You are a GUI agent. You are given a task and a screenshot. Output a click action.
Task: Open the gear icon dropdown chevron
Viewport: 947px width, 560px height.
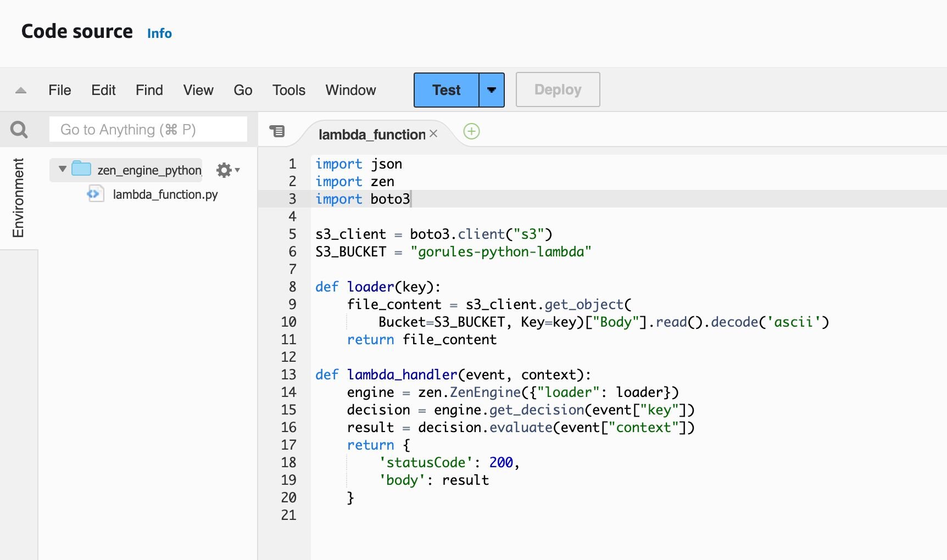(236, 170)
